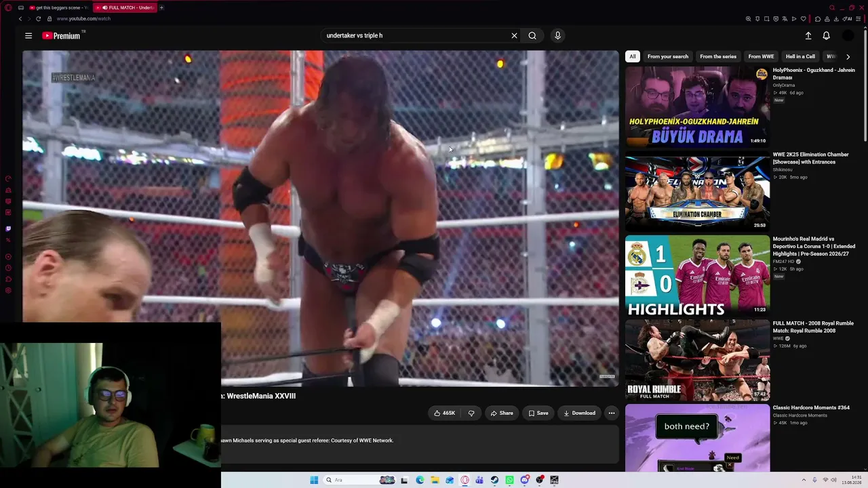This screenshot has height=488, width=868.
Task: Open Microsoft Edge from the taskbar
Action: pos(420,480)
